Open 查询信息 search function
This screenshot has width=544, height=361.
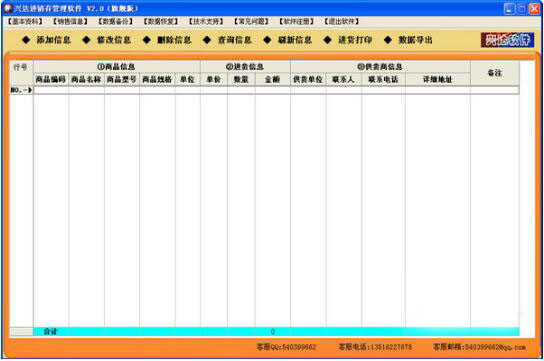(227, 40)
